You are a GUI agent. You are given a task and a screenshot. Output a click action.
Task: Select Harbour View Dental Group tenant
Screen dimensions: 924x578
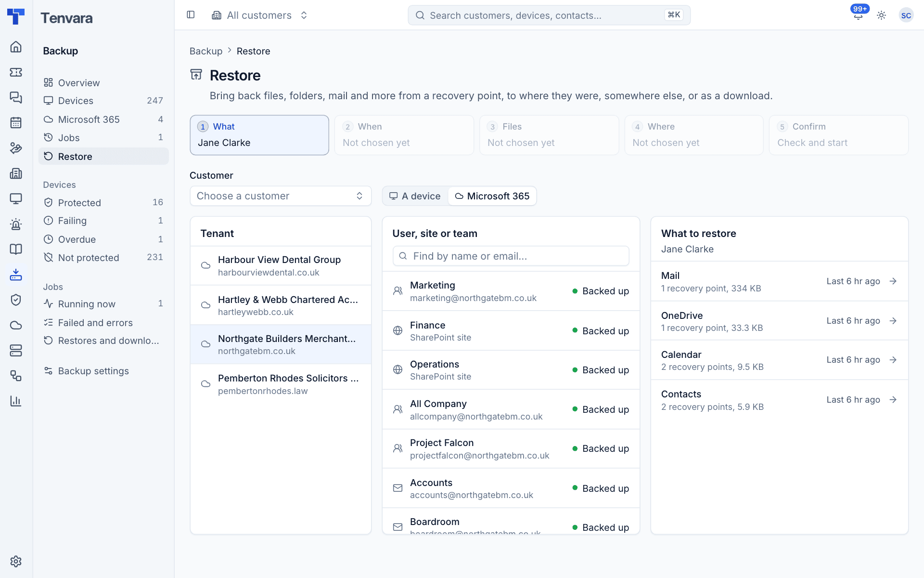[x=281, y=266]
